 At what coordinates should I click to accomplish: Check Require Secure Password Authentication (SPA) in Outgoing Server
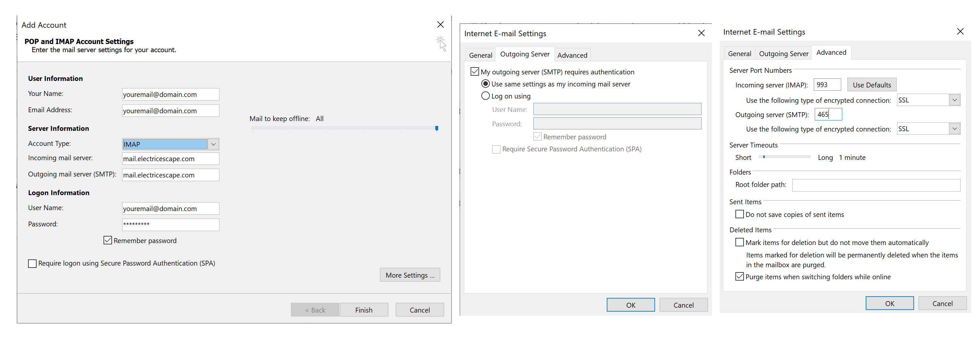tap(496, 149)
